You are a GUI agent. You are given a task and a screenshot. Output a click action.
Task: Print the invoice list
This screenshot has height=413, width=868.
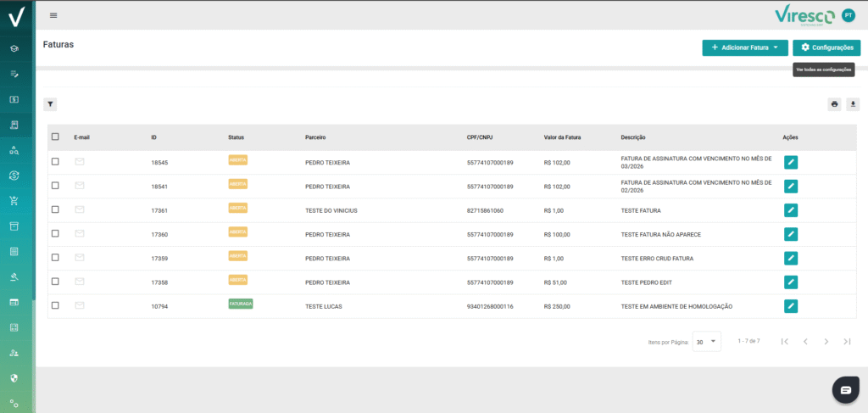tap(834, 104)
